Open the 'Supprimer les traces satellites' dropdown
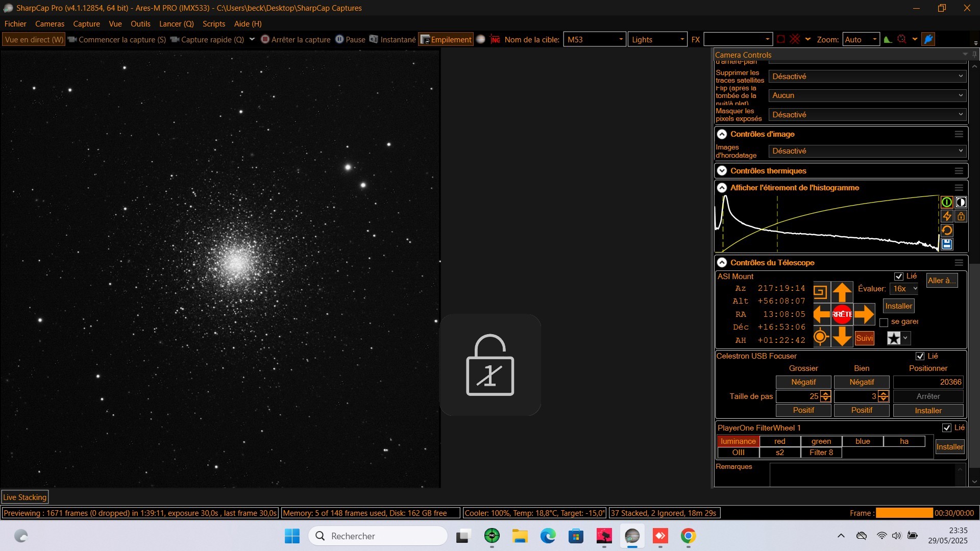 tap(867, 77)
